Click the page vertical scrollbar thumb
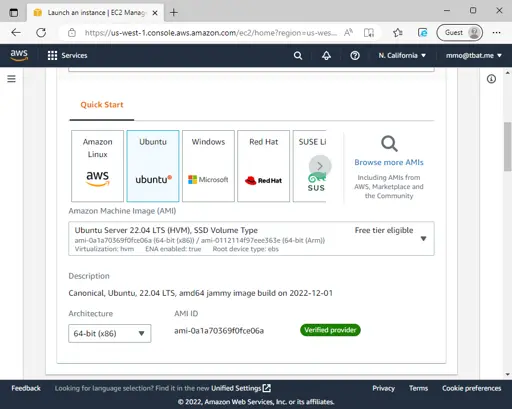 pos(508,147)
